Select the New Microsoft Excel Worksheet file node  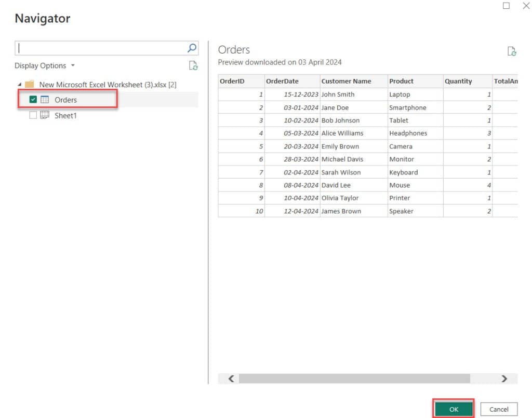[x=108, y=85]
